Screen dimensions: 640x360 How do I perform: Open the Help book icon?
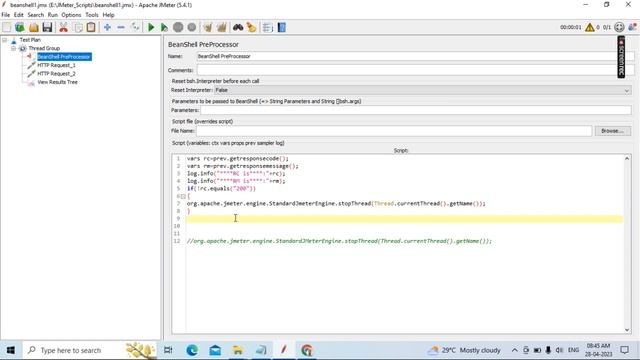click(282, 27)
